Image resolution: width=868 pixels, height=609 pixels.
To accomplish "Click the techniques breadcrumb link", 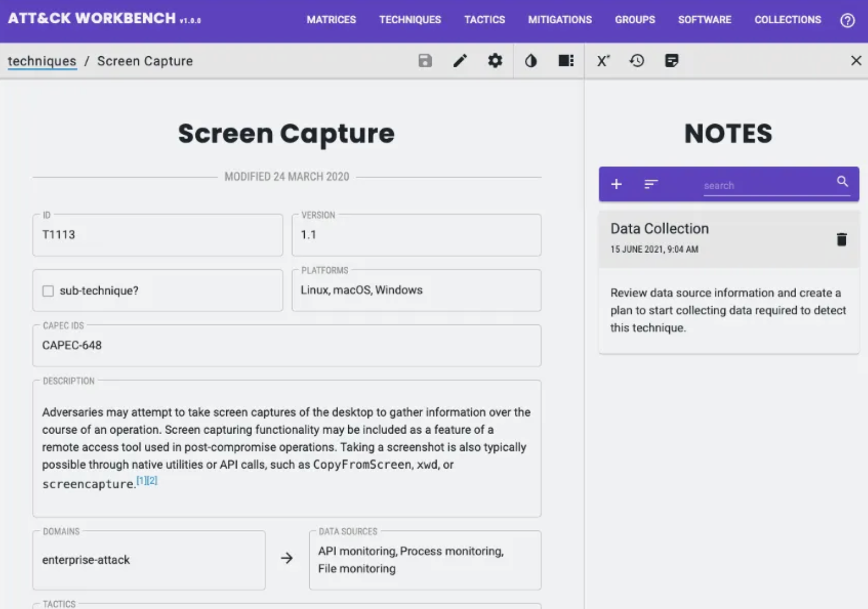I will pos(42,61).
